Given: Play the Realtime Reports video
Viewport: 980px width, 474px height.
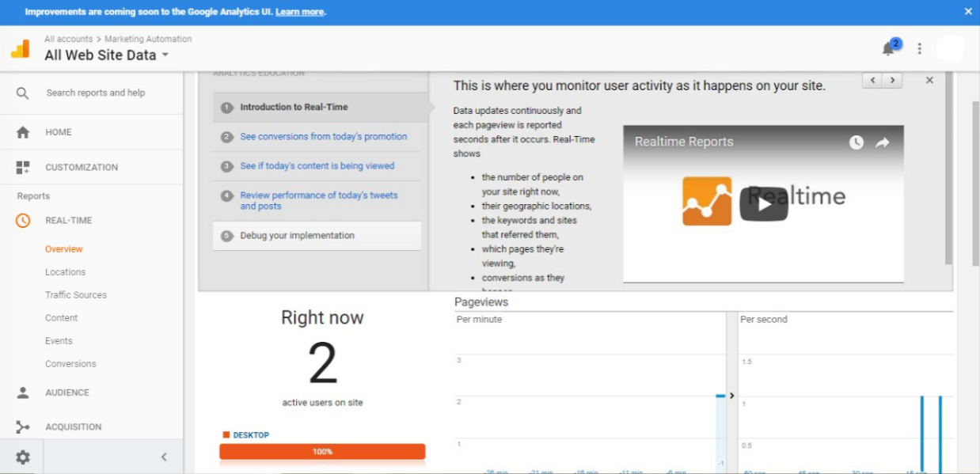Looking at the screenshot, I should [x=763, y=204].
